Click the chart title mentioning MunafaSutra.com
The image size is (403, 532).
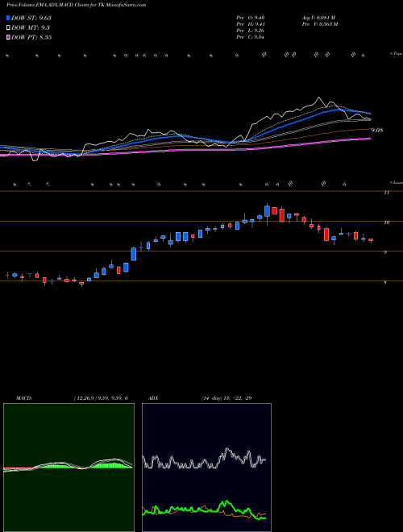[x=77, y=5]
